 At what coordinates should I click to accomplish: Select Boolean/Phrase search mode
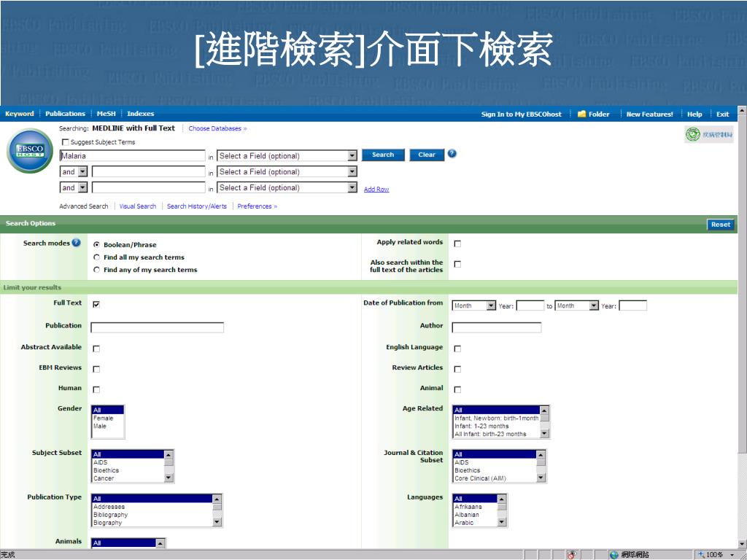[97, 245]
